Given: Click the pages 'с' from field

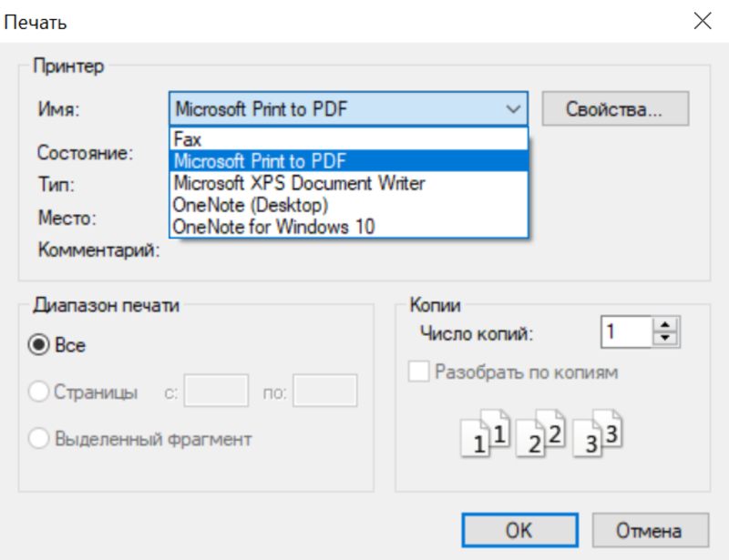Looking at the screenshot, I should pyautogui.click(x=216, y=391).
